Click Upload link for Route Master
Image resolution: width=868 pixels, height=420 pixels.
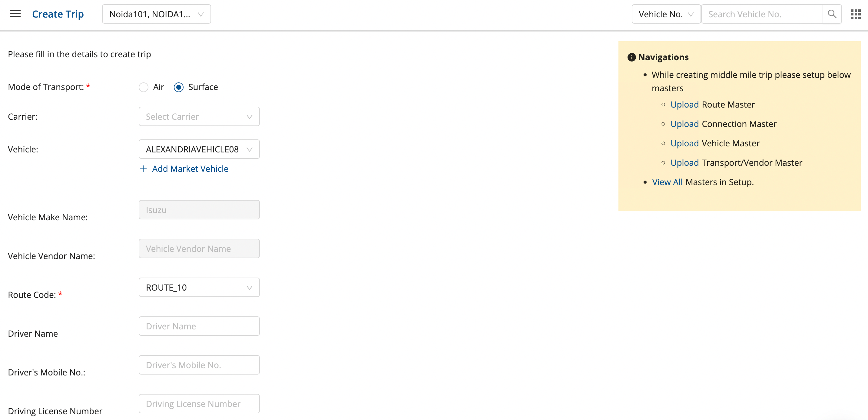pyautogui.click(x=684, y=105)
